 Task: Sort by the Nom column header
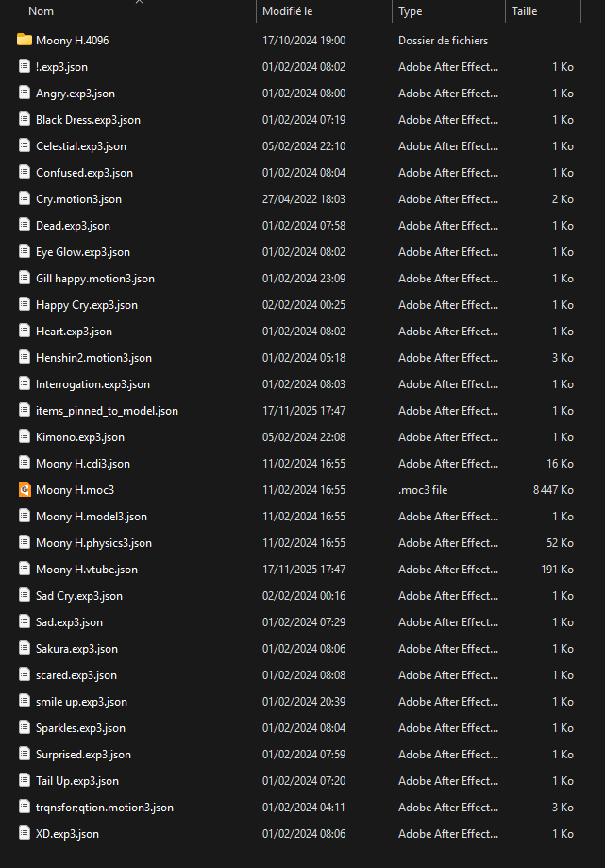click(41, 12)
